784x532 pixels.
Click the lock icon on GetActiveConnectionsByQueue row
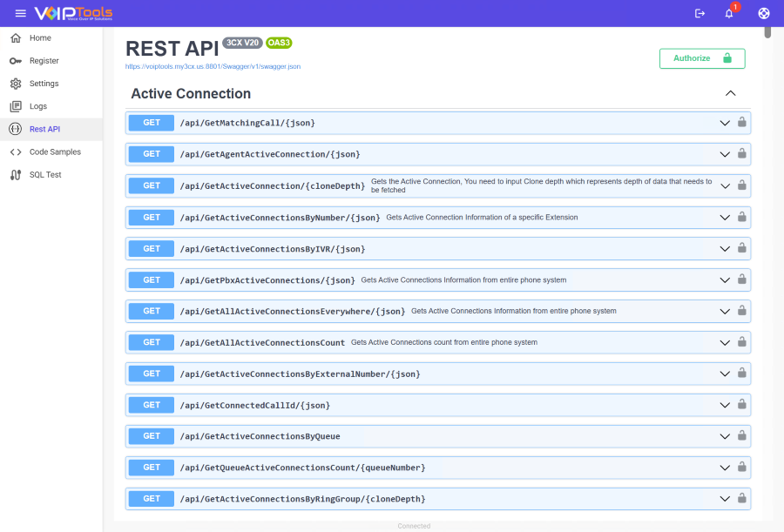click(742, 436)
